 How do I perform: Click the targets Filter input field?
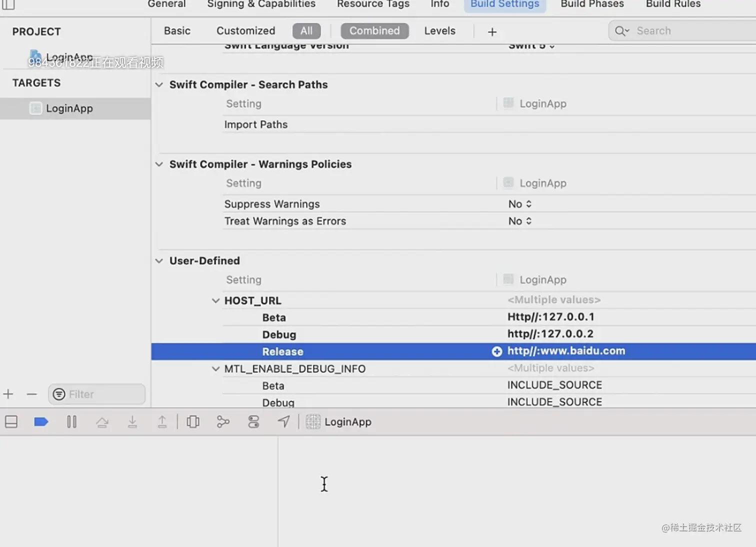[96, 394]
